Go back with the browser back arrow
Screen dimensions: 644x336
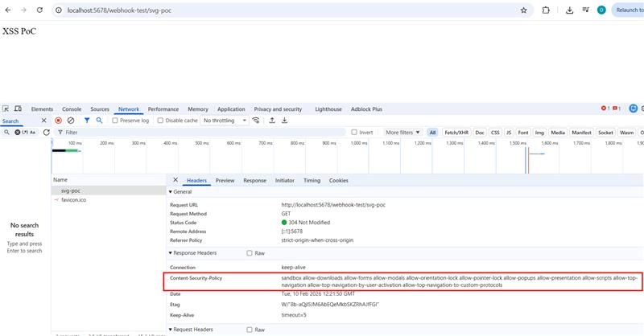pos(8,10)
